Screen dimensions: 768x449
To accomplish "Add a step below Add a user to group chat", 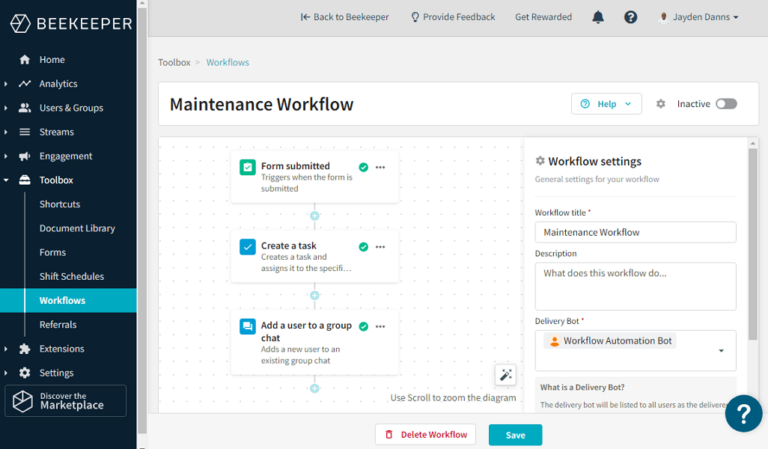I will [x=314, y=388].
